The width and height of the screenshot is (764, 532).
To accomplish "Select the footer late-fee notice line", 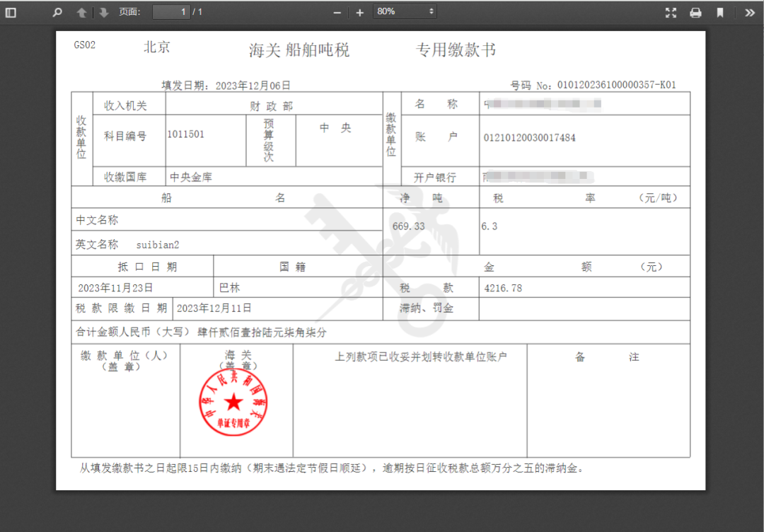I will (332, 468).
